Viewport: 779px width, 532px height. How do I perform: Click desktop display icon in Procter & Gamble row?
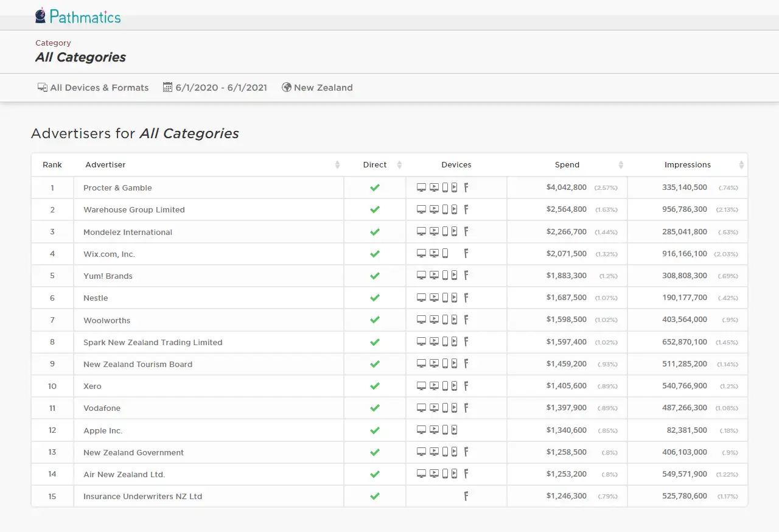(421, 187)
